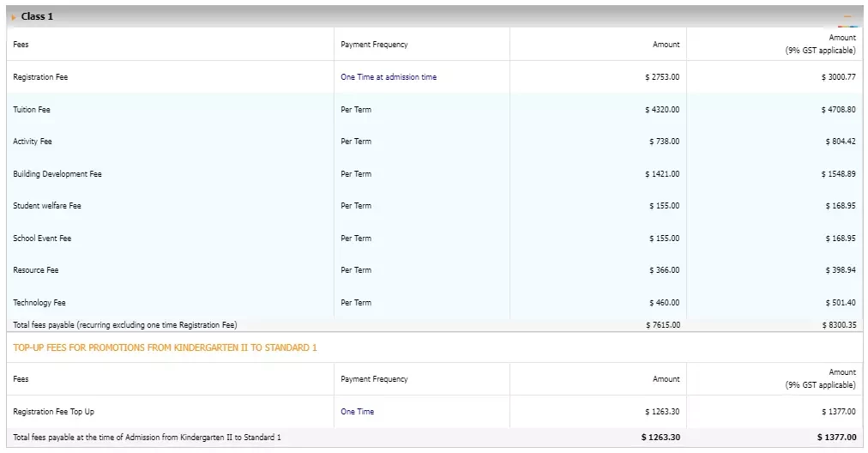Select the Class 1 header title
Viewport: 868px width, 453px height.
(37, 16)
